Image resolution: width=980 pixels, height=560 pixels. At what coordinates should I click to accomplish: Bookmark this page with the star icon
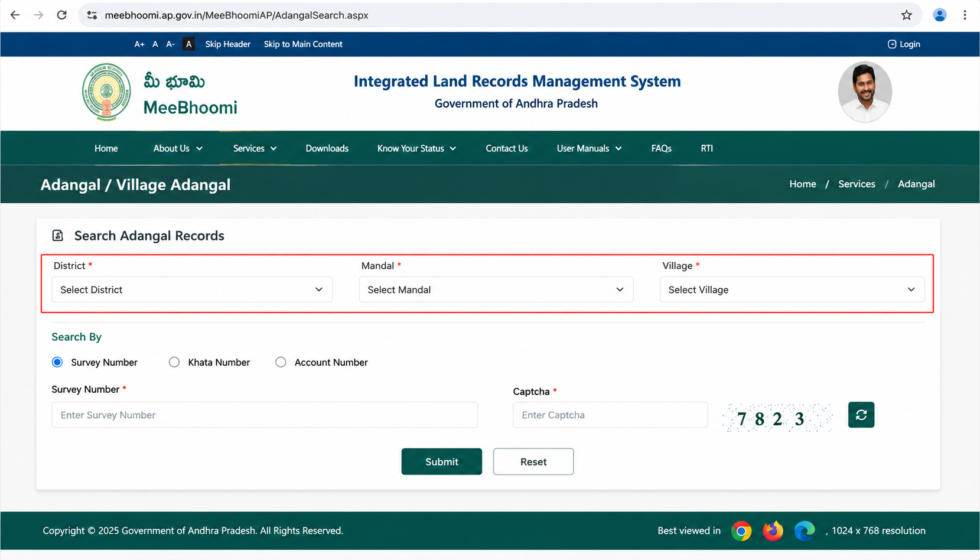click(907, 15)
